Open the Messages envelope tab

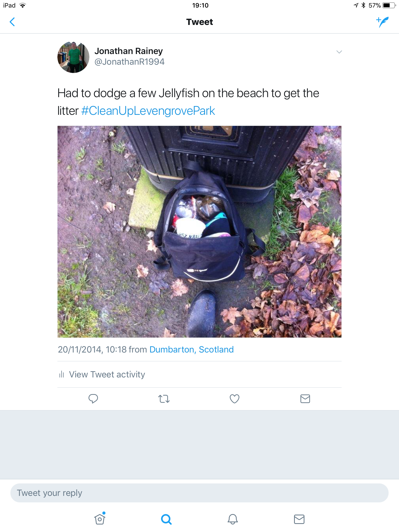299,519
